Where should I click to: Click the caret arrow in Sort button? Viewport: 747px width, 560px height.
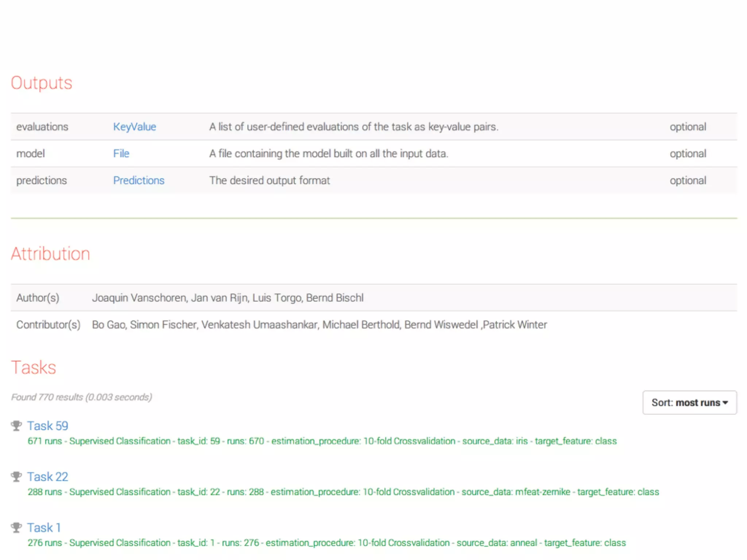(x=725, y=403)
